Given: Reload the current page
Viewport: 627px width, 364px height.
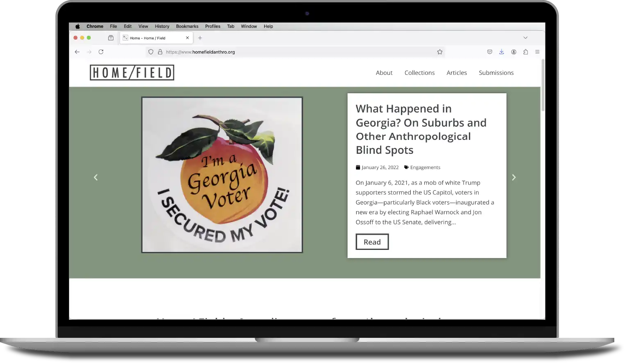Looking at the screenshot, I should pyautogui.click(x=101, y=52).
